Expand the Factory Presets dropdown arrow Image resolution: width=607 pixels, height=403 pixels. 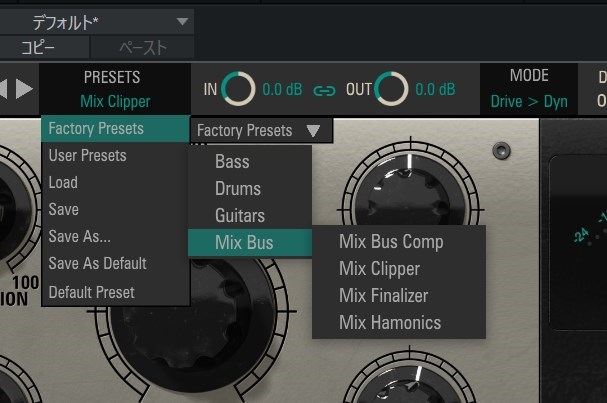tap(313, 130)
